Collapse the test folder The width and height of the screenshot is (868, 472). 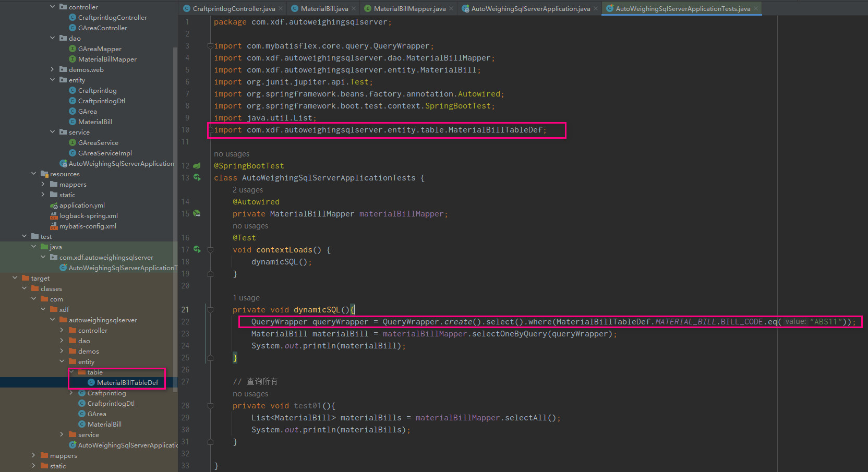(x=24, y=236)
